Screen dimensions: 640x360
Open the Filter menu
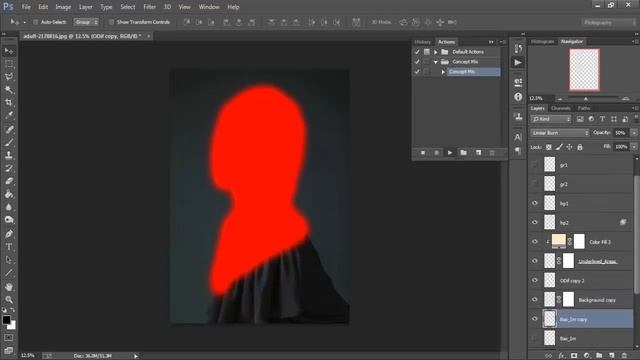[149, 7]
